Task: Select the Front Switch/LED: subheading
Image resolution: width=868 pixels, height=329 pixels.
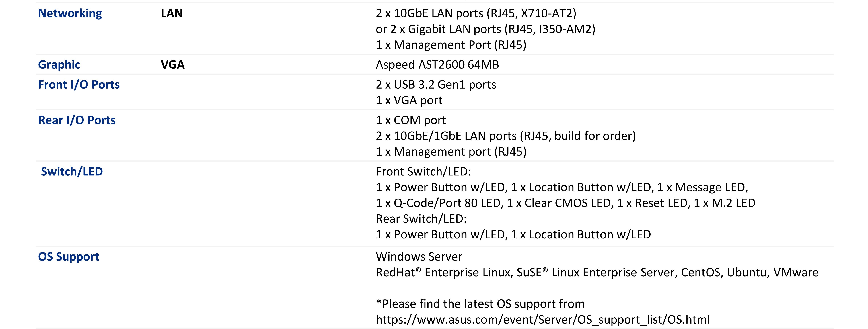Action: [423, 172]
